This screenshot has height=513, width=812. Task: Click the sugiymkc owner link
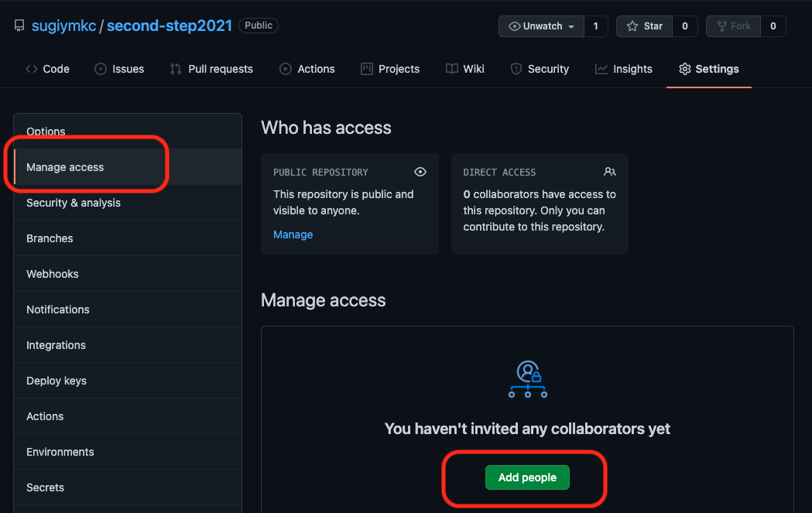(x=63, y=26)
